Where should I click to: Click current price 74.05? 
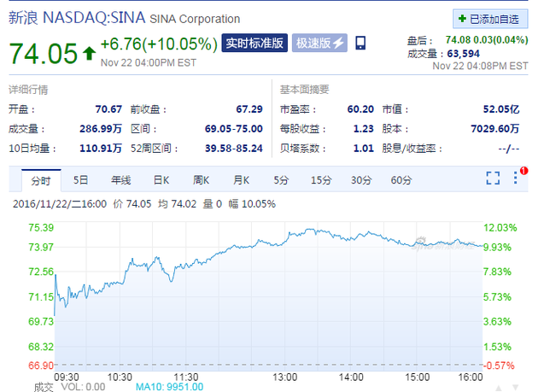click(44, 54)
